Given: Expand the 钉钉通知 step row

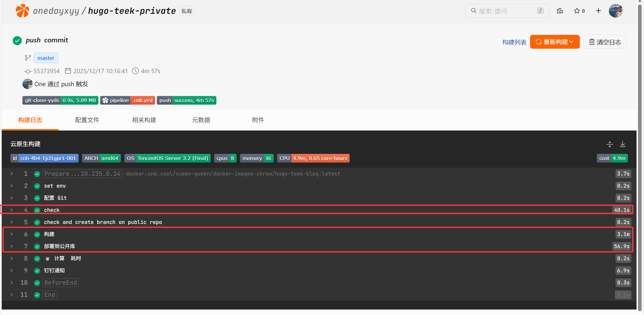Looking at the screenshot, I should 12,270.
